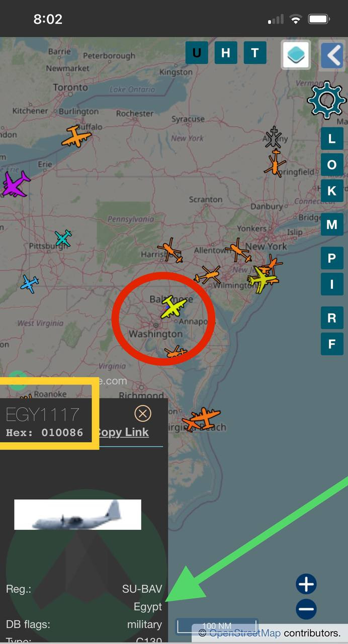Select the O button on right sidebar
The image size is (348, 644).
tap(332, 165)
